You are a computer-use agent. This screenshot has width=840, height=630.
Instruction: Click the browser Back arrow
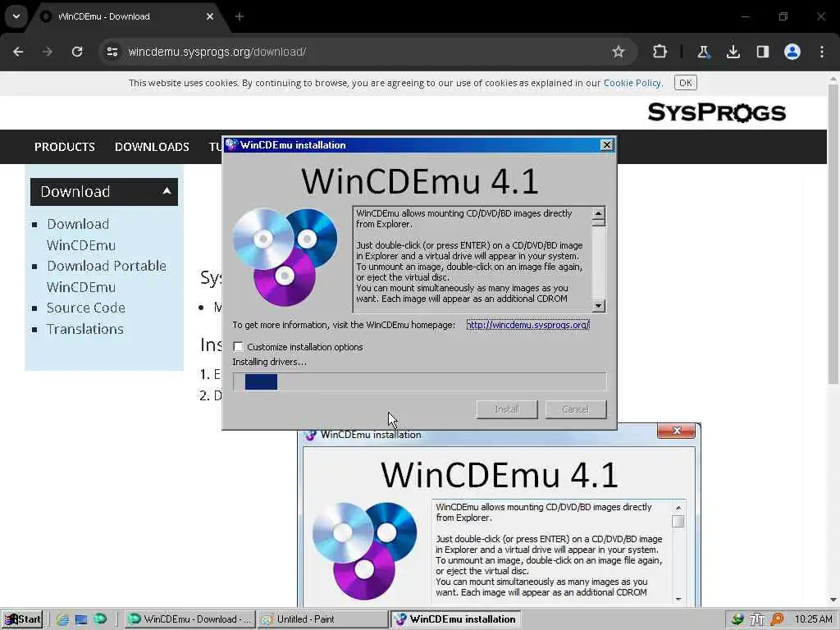[x=18, y=52]
